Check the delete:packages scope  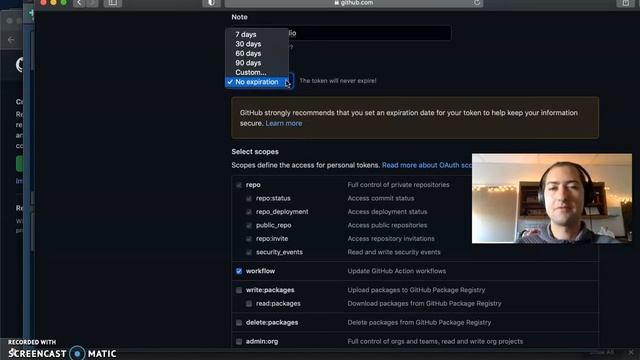239,322
